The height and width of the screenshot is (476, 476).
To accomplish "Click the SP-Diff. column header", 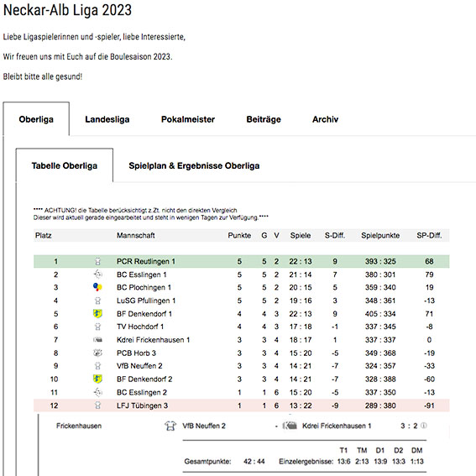I will (429, 235).
